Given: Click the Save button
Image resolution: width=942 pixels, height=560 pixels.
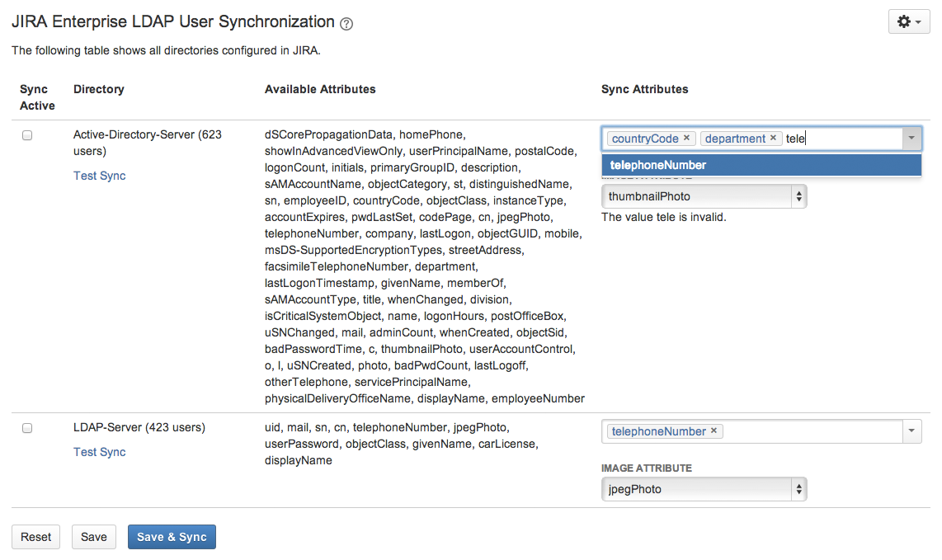Looking at the screenshot, I should tap(94, 537).
